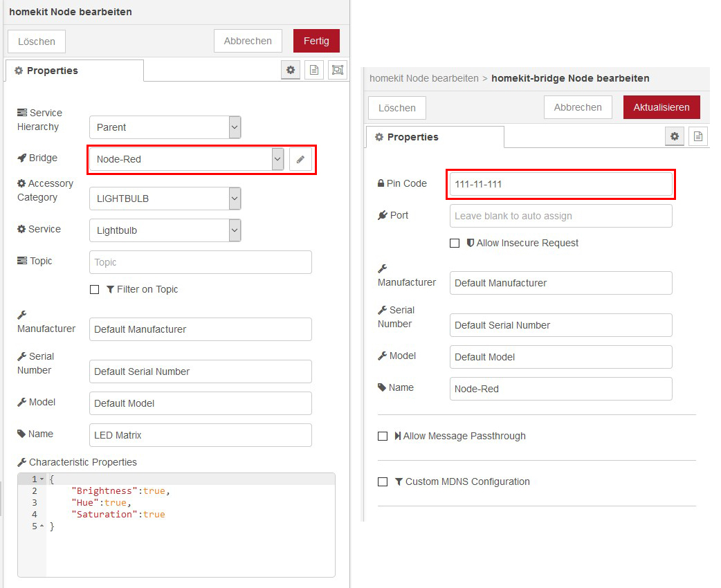Click the bridge Model field
Screen dimensions: 721x588
pyautogui.click(x=561, y=357)
